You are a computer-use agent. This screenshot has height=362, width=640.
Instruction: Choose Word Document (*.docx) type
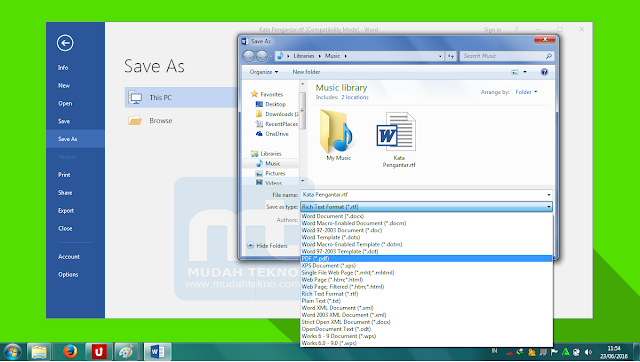pyautogui.click(x=426, y=216)
